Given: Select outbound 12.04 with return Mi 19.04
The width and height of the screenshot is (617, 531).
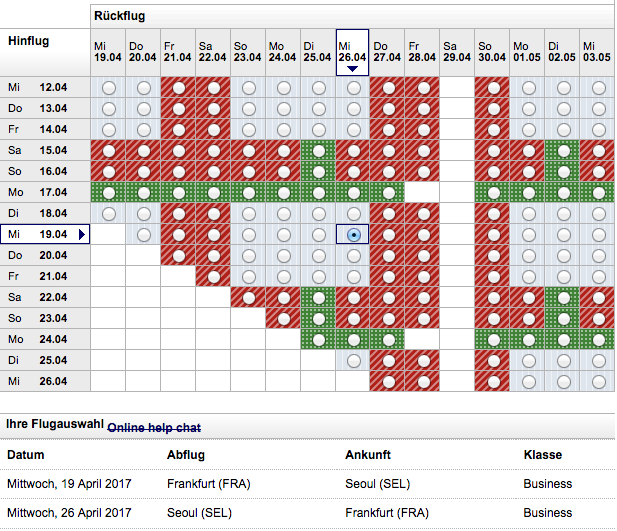Looking at the screenshot, I should pos(108,88).
